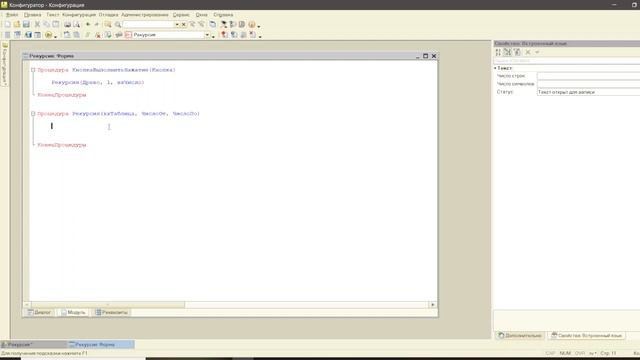Print with the printer icon
This screenshot has width=640, height=360.
pos(67,24)
